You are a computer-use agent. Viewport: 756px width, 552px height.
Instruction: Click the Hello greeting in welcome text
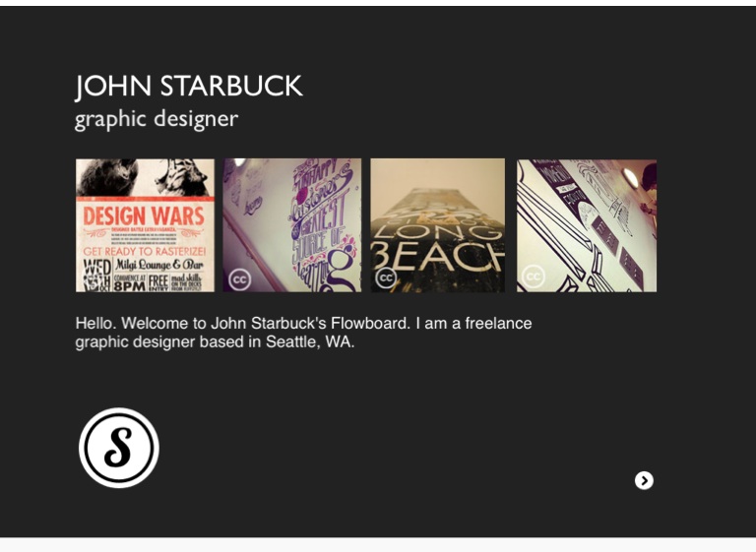[95, 323]
